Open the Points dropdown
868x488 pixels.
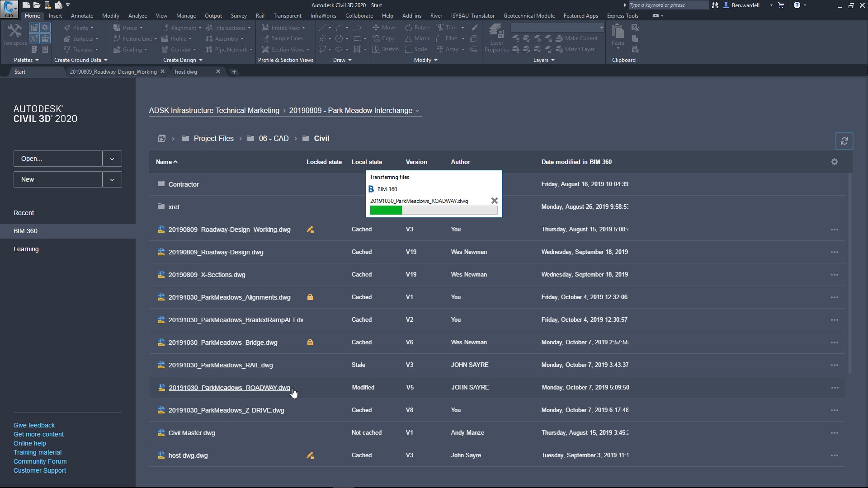point(78,28)
